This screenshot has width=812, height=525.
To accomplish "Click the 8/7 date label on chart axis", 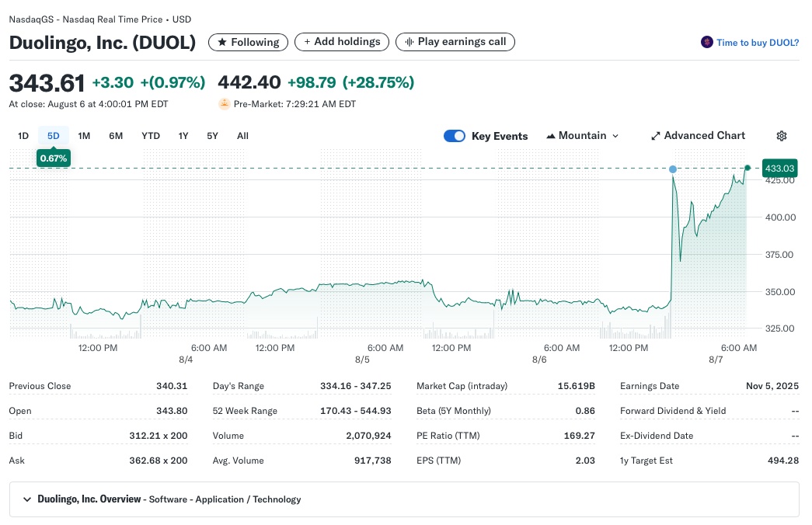I will 716,360.
